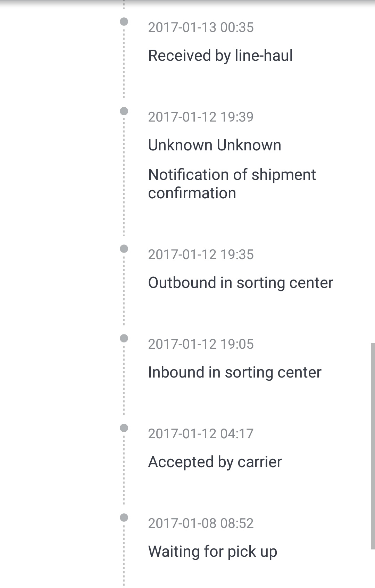
Task: Tap the 2017-01-12 04:17 timestamp
Action: (201, 434)
